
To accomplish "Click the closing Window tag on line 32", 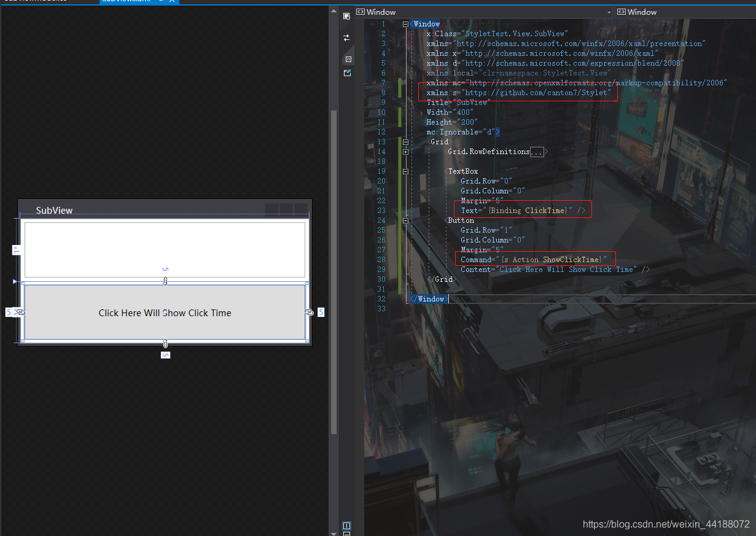I will 429,299.
